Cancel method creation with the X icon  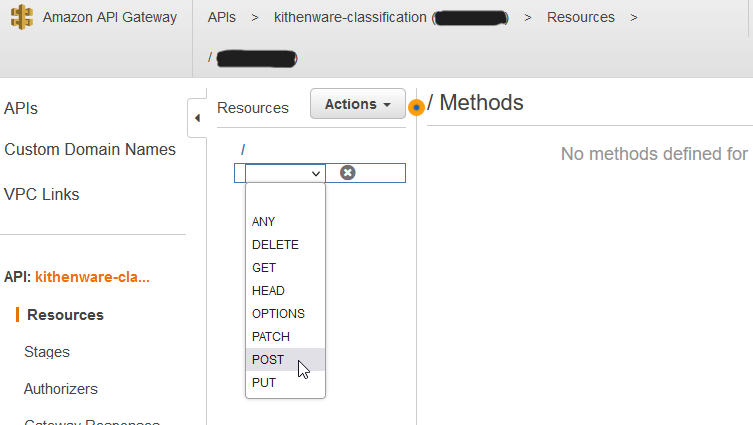348,172
